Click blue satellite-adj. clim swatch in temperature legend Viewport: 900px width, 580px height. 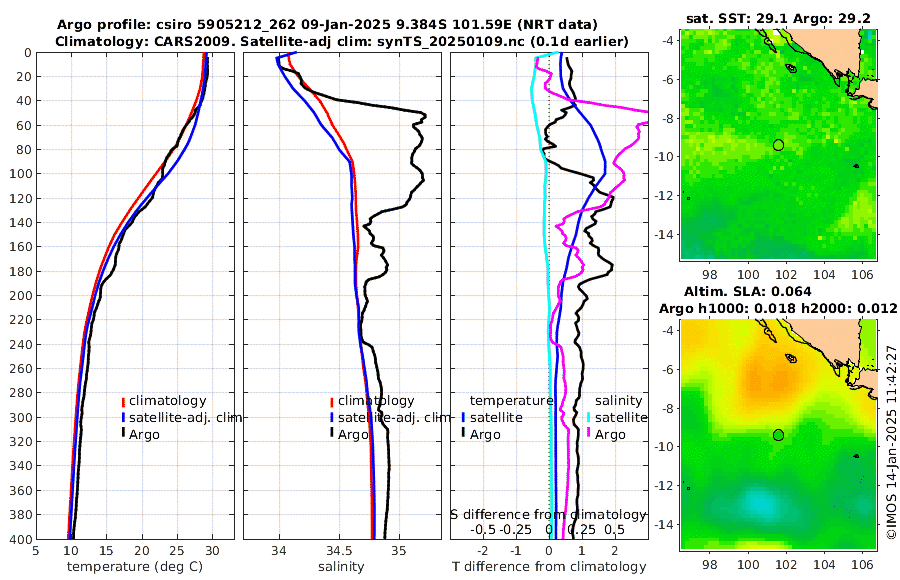123,417
